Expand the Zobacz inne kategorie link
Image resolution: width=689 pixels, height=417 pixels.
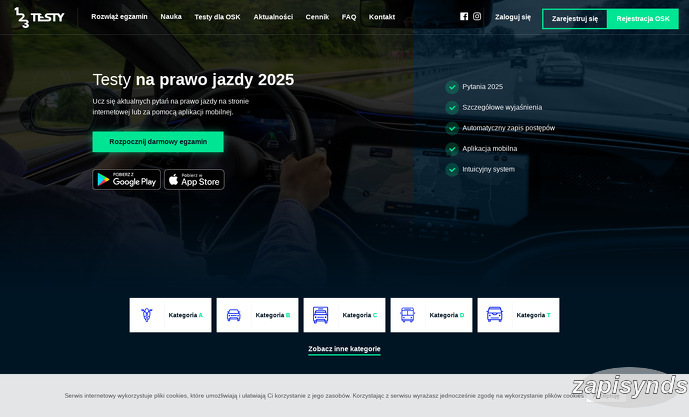tap(344, 349)
